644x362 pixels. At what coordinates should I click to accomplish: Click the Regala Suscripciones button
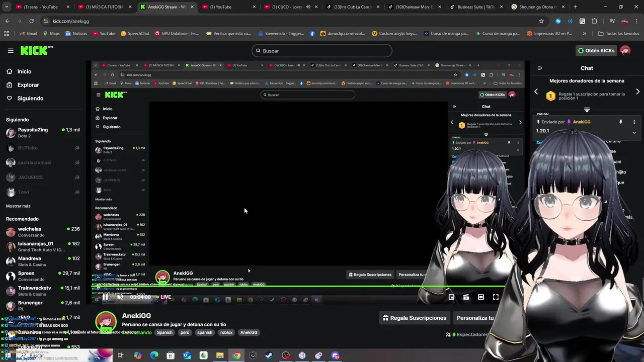click(x=415, y=318)
